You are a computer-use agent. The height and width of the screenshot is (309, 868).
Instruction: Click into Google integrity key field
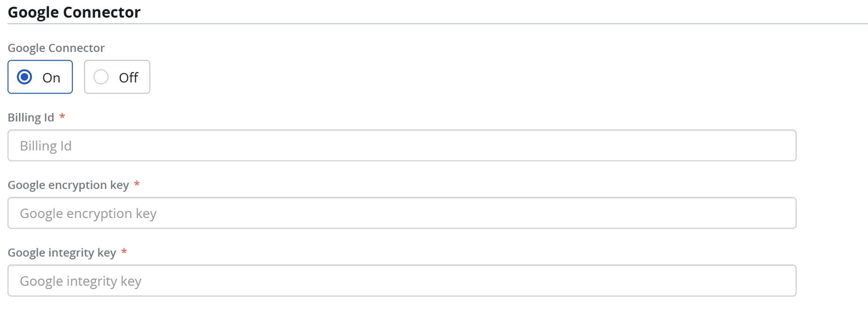tap(402, 281)
